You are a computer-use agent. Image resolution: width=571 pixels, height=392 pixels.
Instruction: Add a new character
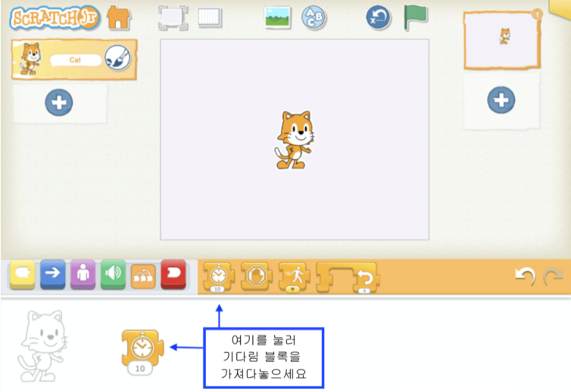click(59, 102)
